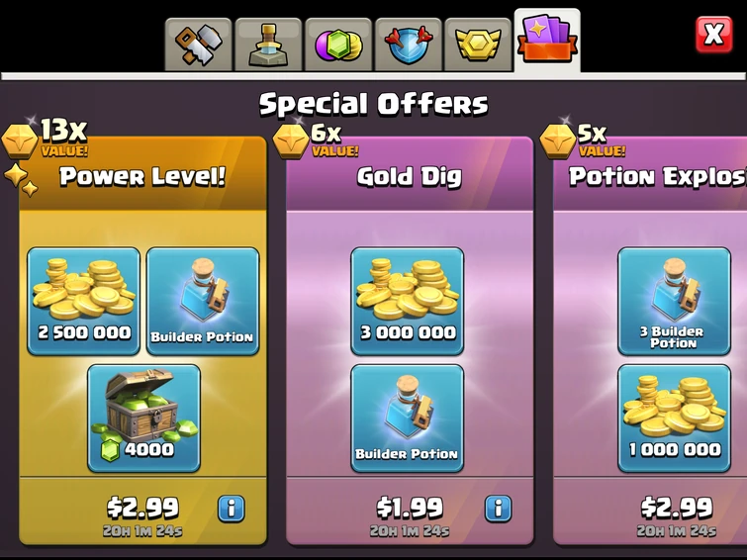747x560 pixels.
Task: Select the shield with arrows defense tab
Action: pos(409,45)
